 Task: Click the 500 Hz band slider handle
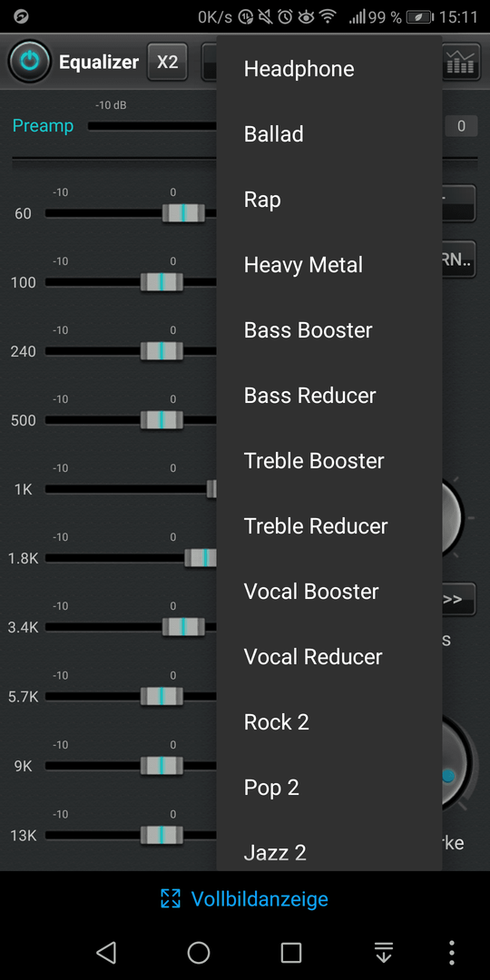tap(162, 419)
